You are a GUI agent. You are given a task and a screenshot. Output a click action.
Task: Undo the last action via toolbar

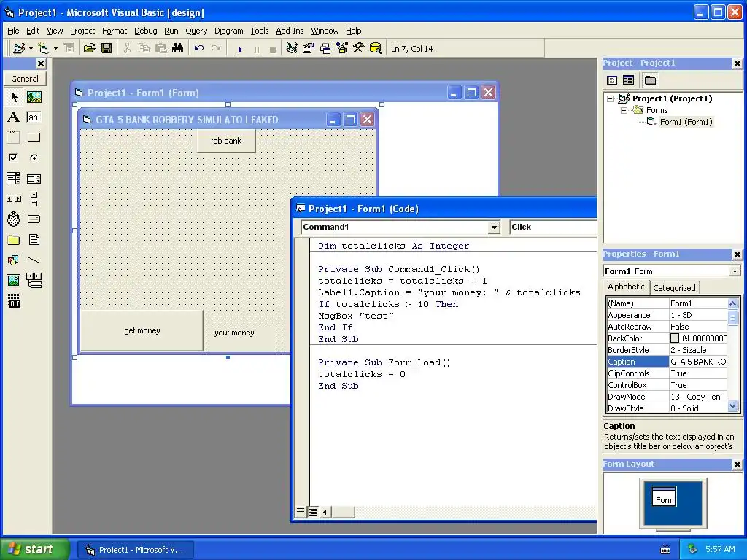[x=199, y=49]
